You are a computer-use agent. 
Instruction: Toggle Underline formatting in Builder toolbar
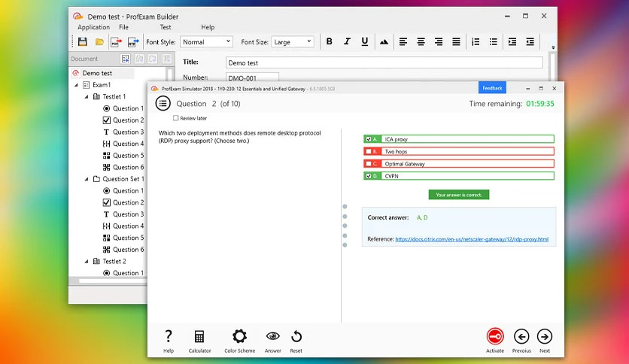tap(365, 41)
